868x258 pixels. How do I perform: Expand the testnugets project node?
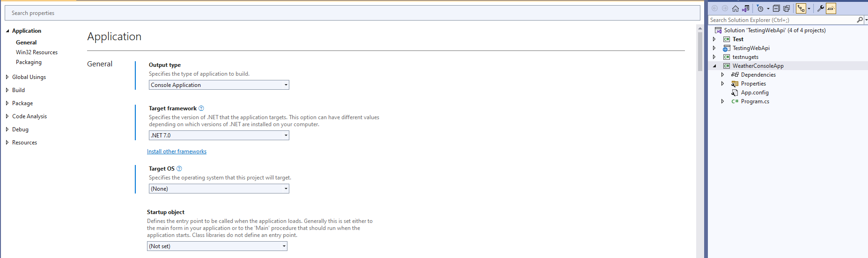click(714, 57)
